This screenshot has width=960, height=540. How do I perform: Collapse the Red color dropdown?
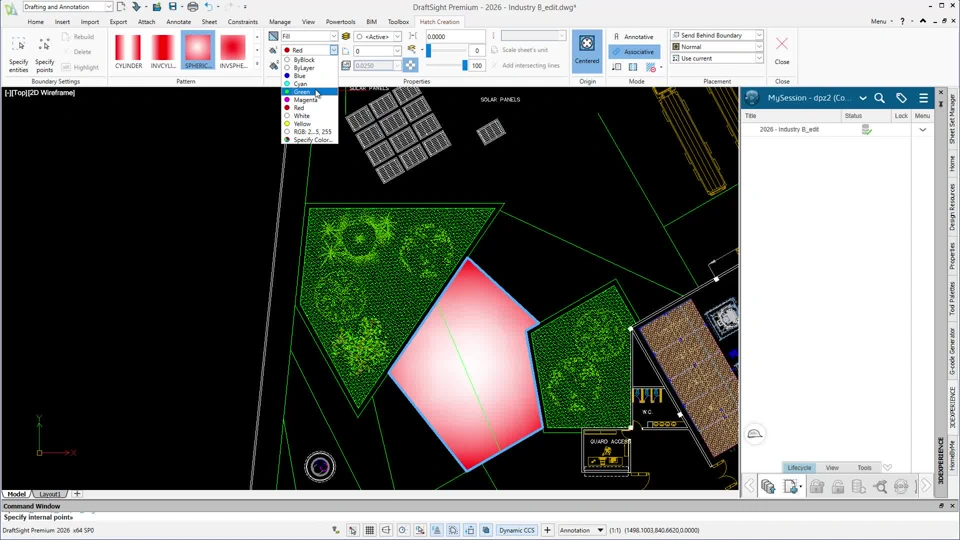pyautogui.click(x=334, y=50)
